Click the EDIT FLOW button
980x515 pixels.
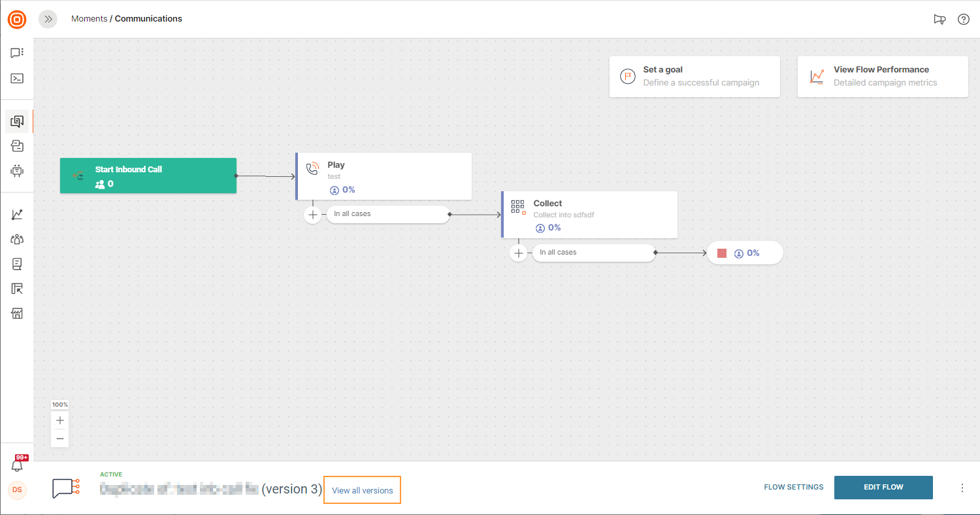883,488
